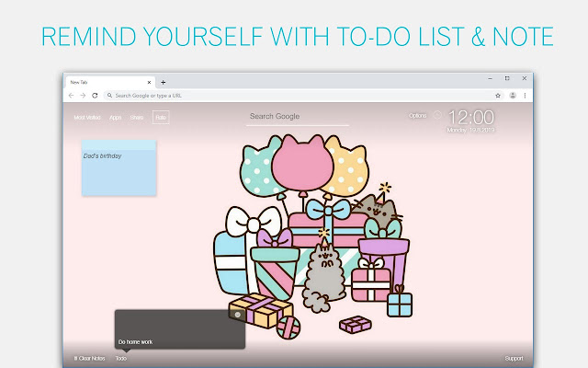Screen dimensions: 588x368
Task: Open the Support link
Action: coord(514,359)
